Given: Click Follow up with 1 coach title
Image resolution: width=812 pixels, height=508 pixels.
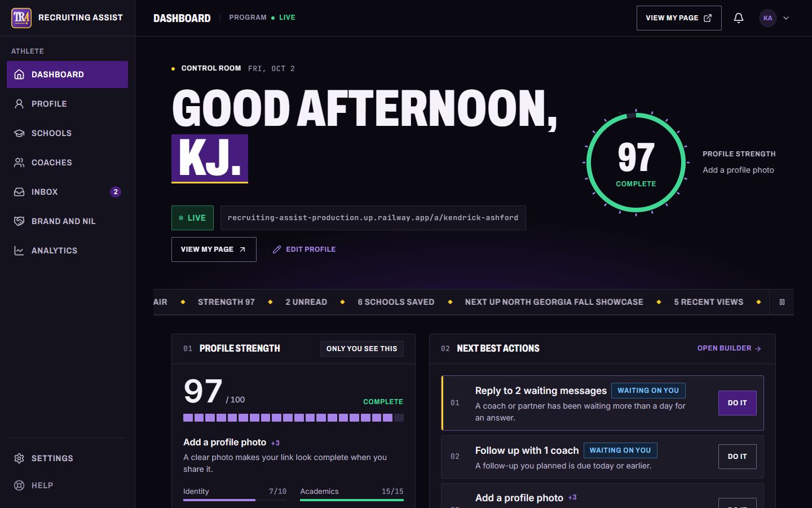Looking at the screenshot, I should pyautogui.click(x=527, y=450).
